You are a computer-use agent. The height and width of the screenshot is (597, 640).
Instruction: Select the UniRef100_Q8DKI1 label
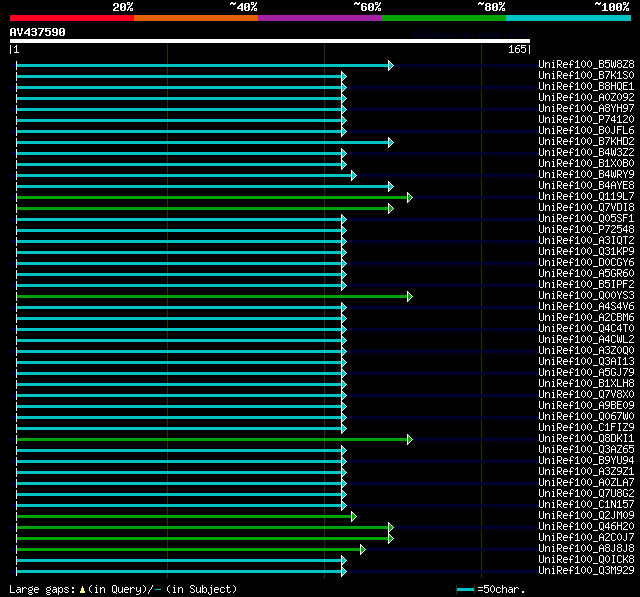pyautogui.click(x=586, y=439)
